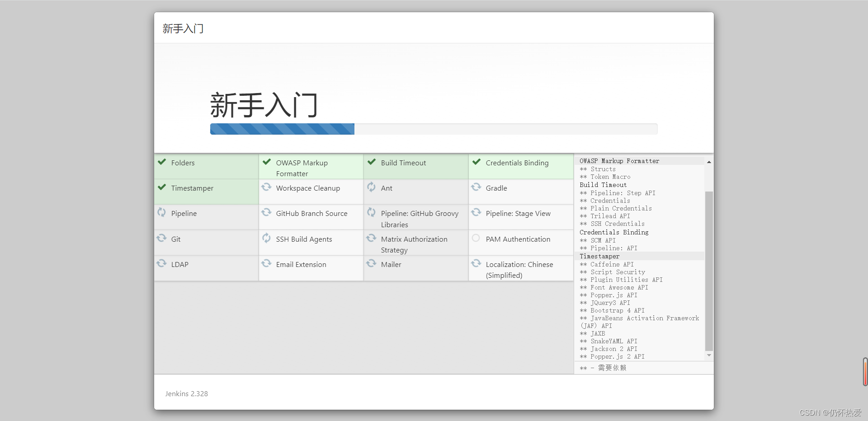Viewport: 868px width, 421px height.
Task: Click the Mailer plugin spinner icon
Action: [371, 264]
